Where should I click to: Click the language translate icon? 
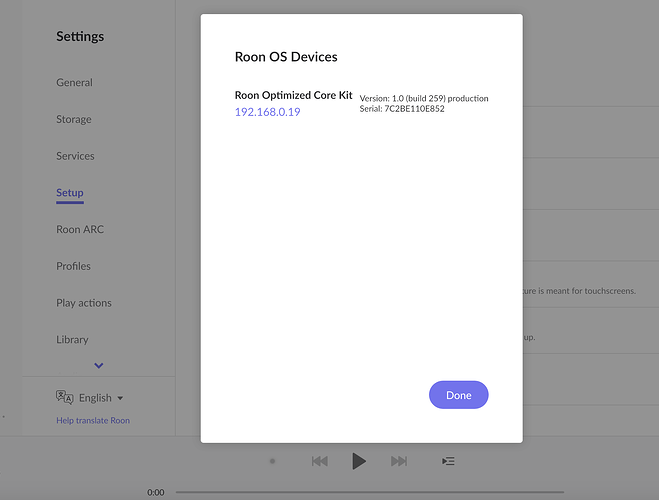pyautogui.click(x=65, y=397)
